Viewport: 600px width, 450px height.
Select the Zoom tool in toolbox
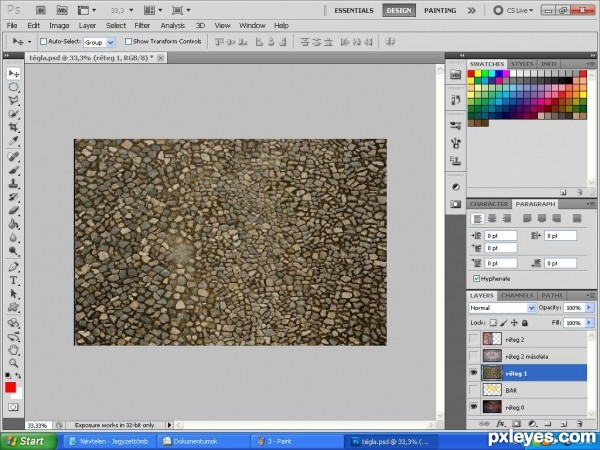pos(13,363)
